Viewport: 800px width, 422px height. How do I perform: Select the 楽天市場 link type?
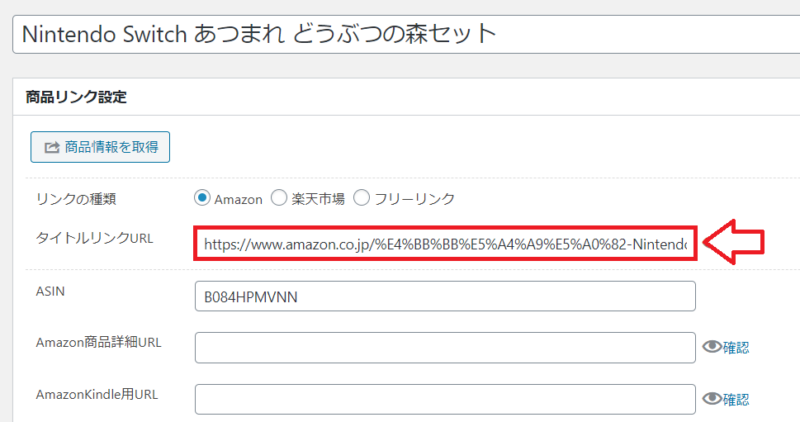[x=279, y=198]
